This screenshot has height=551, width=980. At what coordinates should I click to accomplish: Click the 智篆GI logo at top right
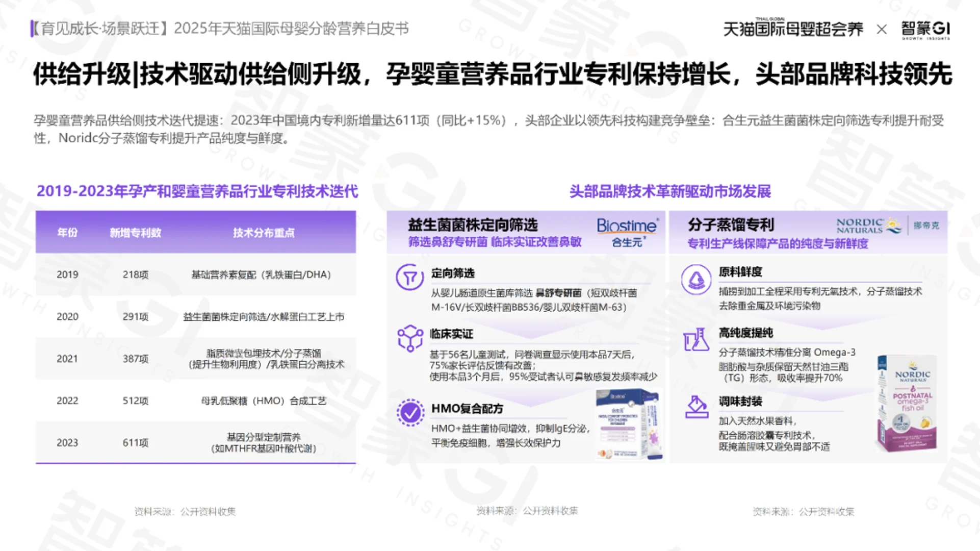click(925, 30)
